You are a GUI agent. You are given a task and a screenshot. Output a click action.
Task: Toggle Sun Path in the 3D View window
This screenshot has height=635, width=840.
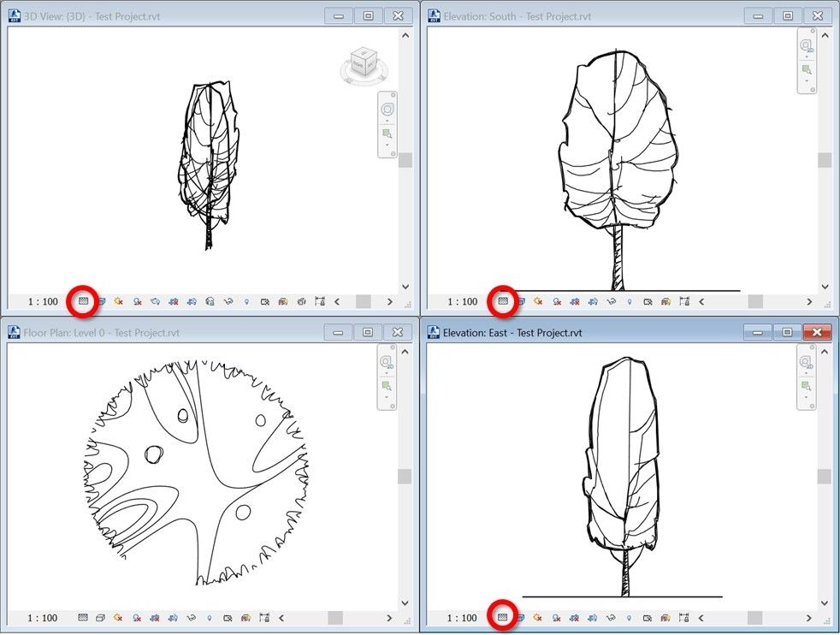pyautogui.click(x=118, y=301)
